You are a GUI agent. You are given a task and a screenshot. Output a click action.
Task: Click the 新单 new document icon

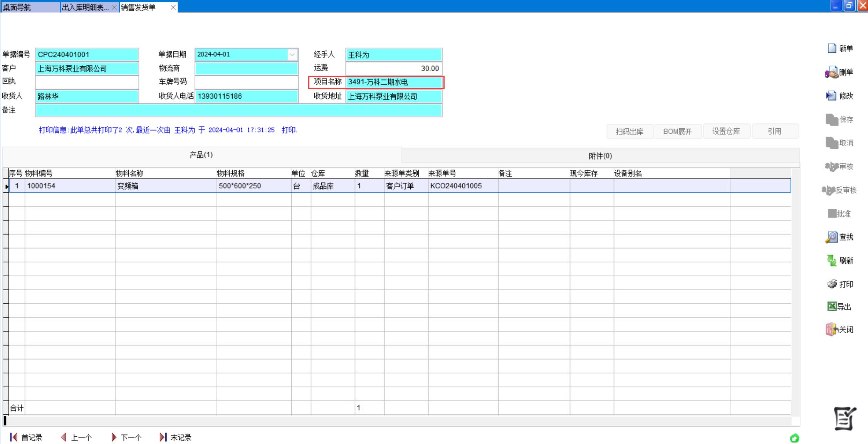pos(832,49)
